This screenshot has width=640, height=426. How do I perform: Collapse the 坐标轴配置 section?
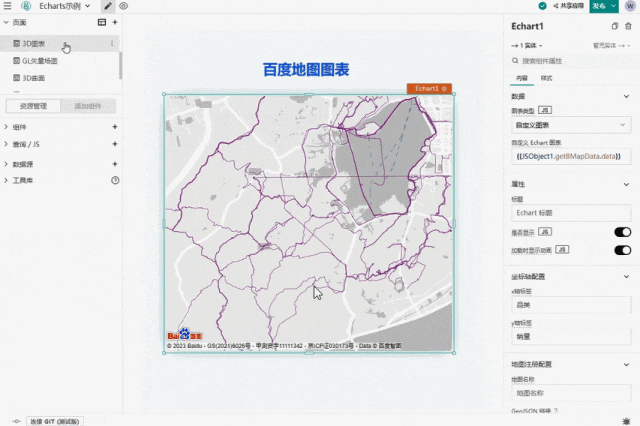click(x=626, y=277)
